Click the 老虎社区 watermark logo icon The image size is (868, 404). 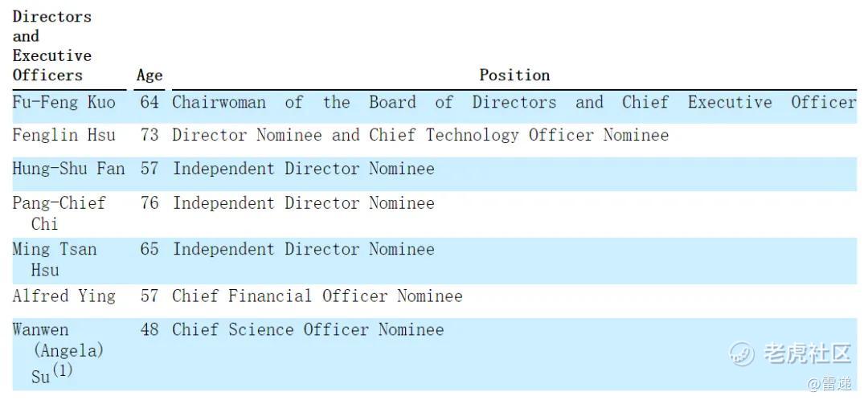click(741, 353)
